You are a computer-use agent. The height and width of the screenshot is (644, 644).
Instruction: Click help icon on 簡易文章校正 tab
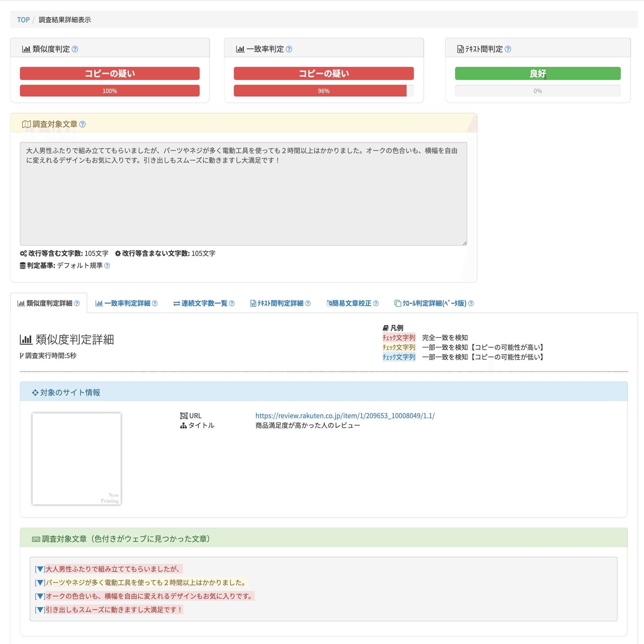pyautogui.click(x=376, y=303)
